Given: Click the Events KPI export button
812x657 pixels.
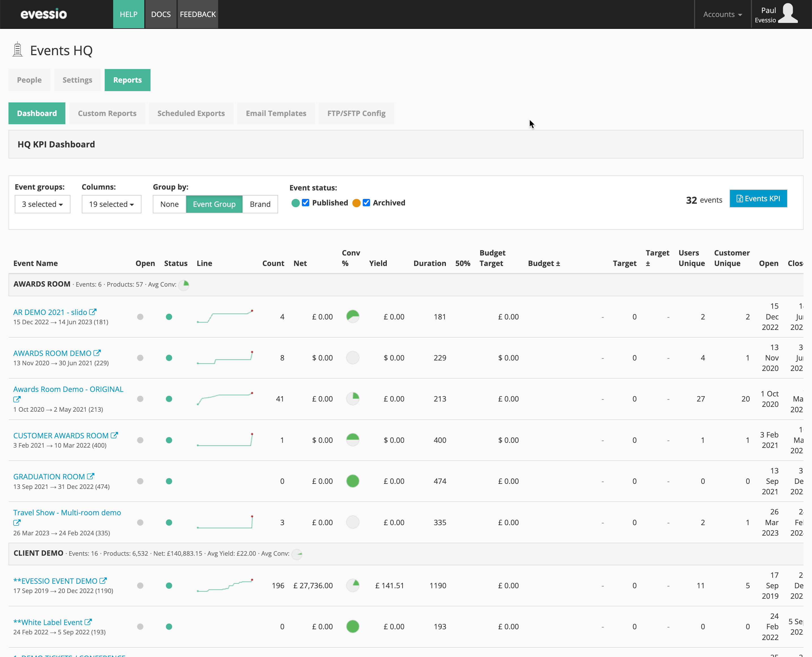Looking at the screenshot, I should coord(758,199).
